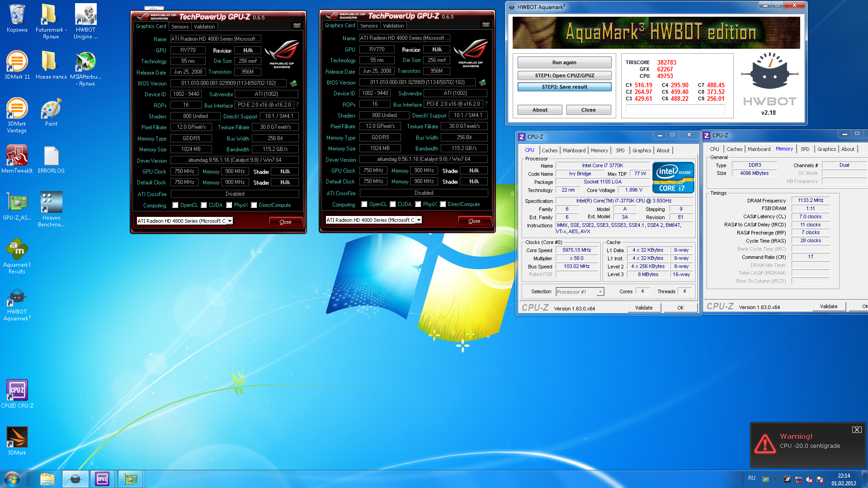Switch to Sensors tab in left GPU-Z

point(180,27)
